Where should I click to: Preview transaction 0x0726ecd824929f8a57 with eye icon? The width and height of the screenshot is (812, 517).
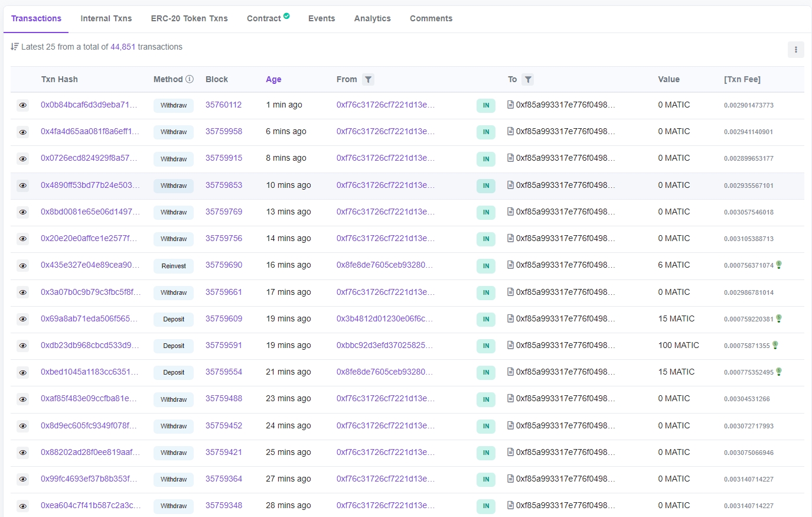tap(22, 158)
